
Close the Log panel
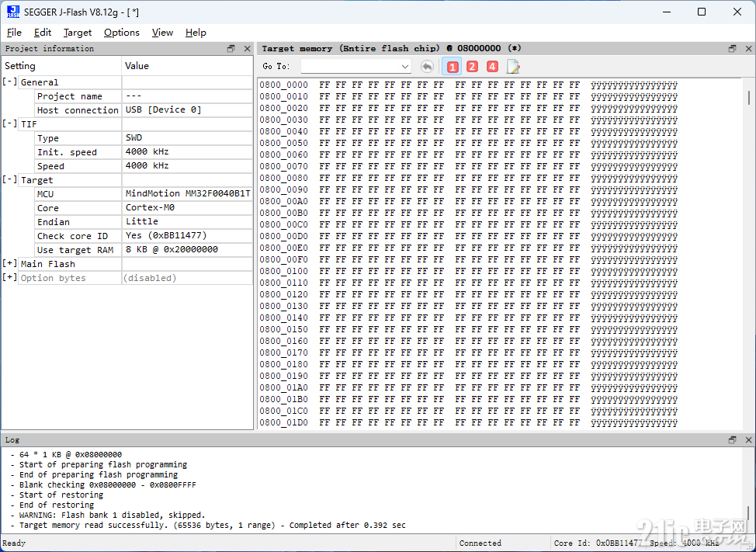point(749,439)
